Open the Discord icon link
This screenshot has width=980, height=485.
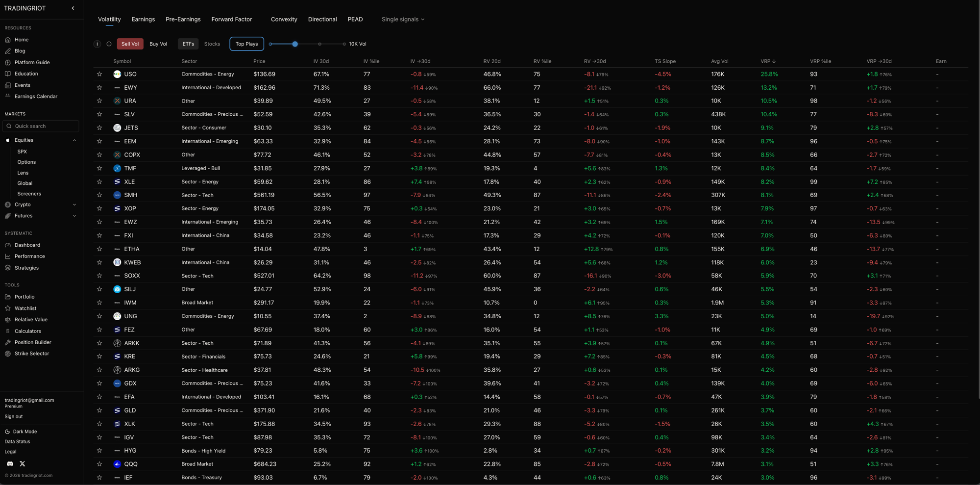10,463
